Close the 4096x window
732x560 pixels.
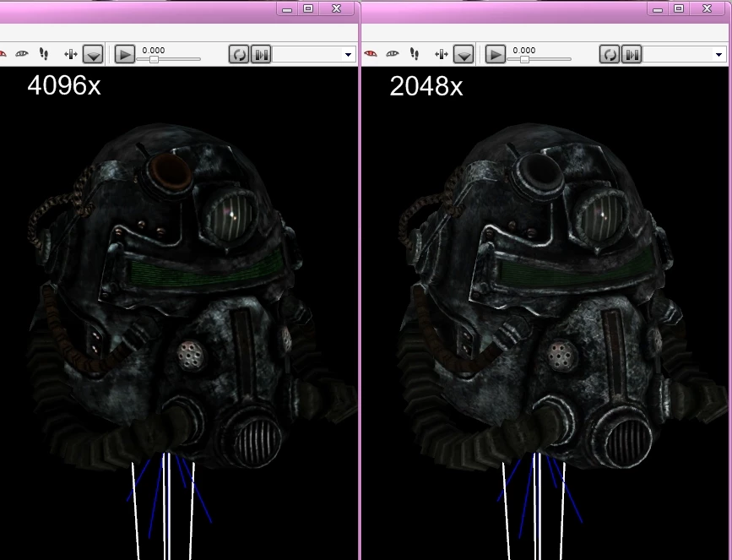(x=337, y=9)
